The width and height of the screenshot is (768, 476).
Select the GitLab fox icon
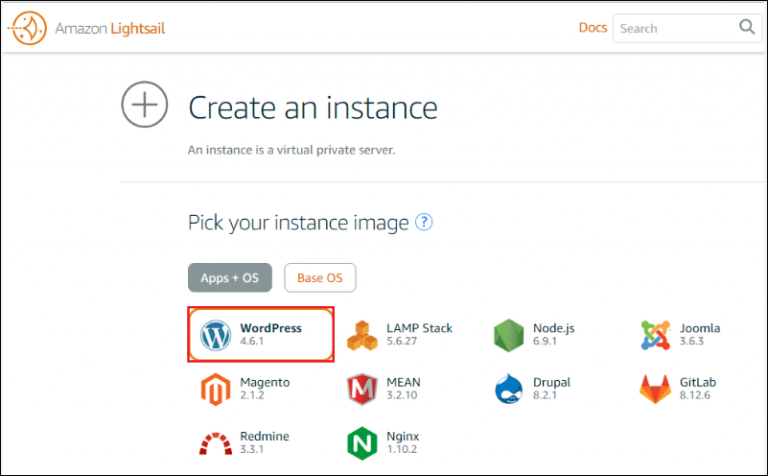pos(656,389)
